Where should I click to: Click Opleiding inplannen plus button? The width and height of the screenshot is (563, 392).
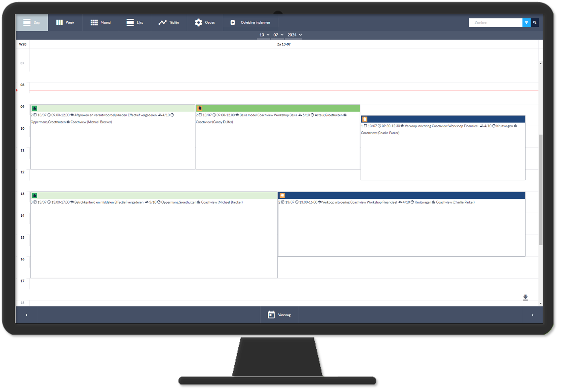[x=233, y=23]
